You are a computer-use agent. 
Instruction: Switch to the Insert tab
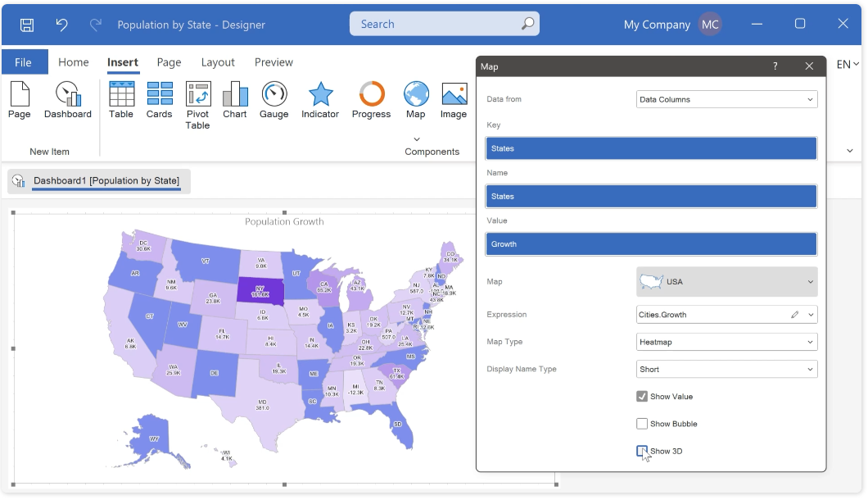[x=123, y=62]
